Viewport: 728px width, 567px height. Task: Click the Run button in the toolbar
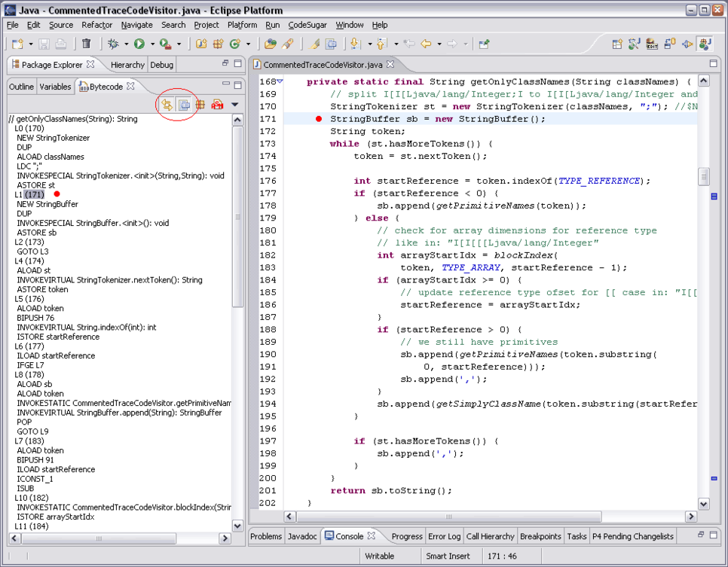[x=140, y=44]
